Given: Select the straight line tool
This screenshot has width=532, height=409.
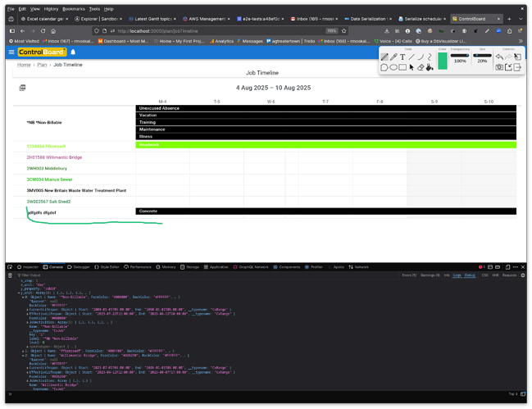Looking at the screenshot, I should coord(412,57).
